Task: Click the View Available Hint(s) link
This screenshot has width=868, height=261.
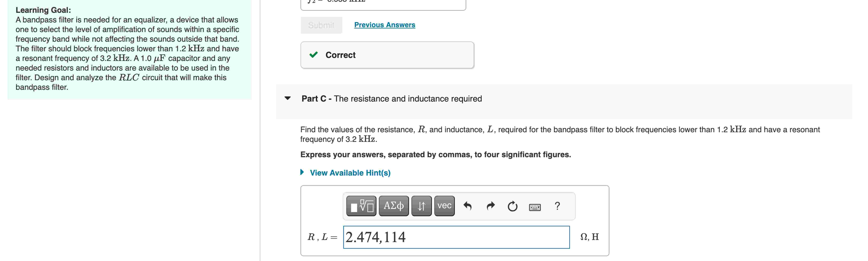Action: tap(350, 173)
